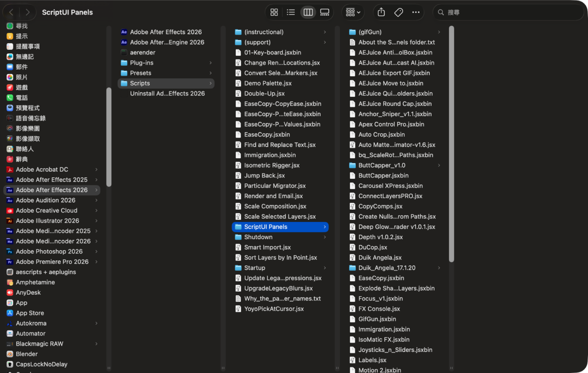
Task: Select the Amphetamine app icon
Action: pyautogui.click(x=10, y=283)
